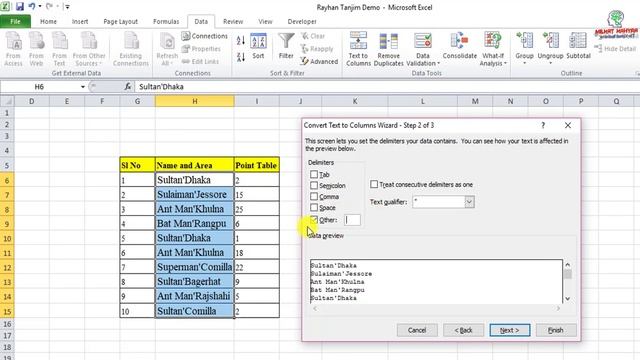Click the From Text import icon
Image resolution: width=640 pixels, height=360 pixels.
(x=59, y=49)
